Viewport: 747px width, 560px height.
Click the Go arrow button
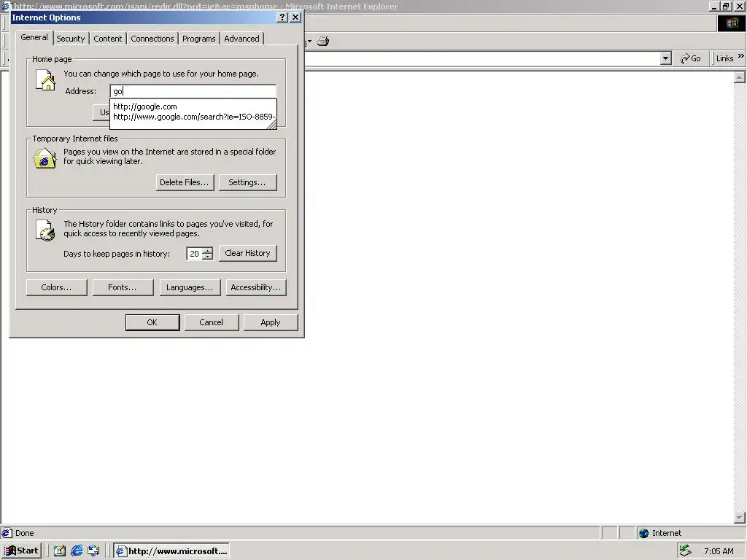tap(690, 58)
